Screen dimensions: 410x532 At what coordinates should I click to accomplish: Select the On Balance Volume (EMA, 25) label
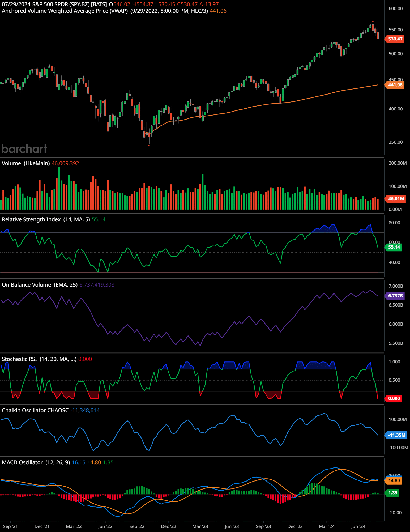pyautogui.click(x=40, y=285)
